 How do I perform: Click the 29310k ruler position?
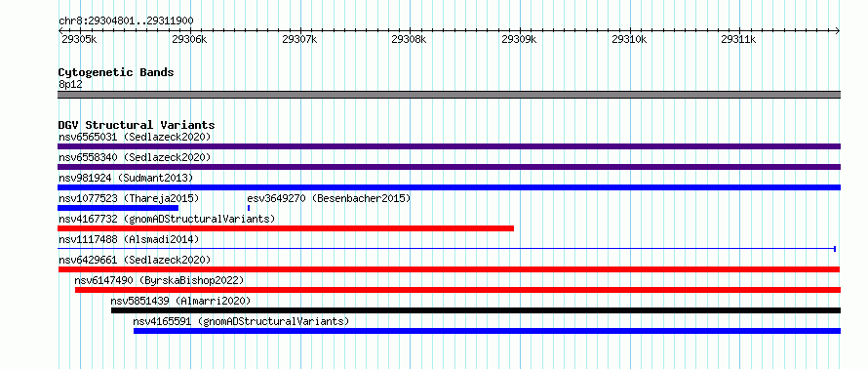click(x=629, y=39)
